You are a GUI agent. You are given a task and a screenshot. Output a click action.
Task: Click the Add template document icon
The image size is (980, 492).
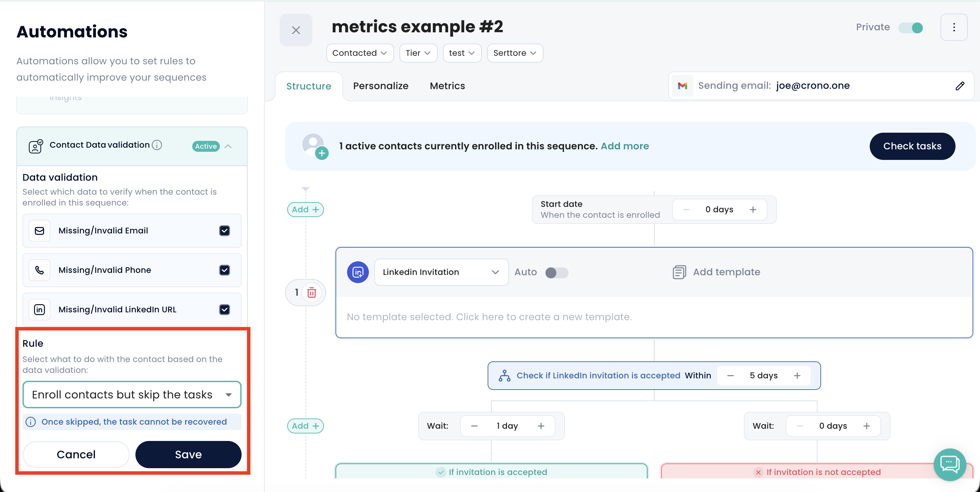pos(679,272)
